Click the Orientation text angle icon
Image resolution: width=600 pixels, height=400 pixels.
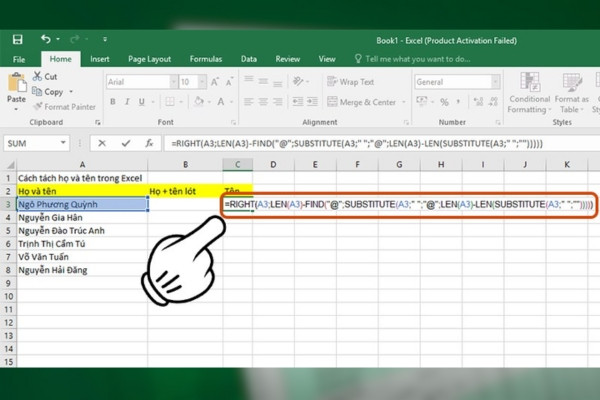[x=298, y=81]
